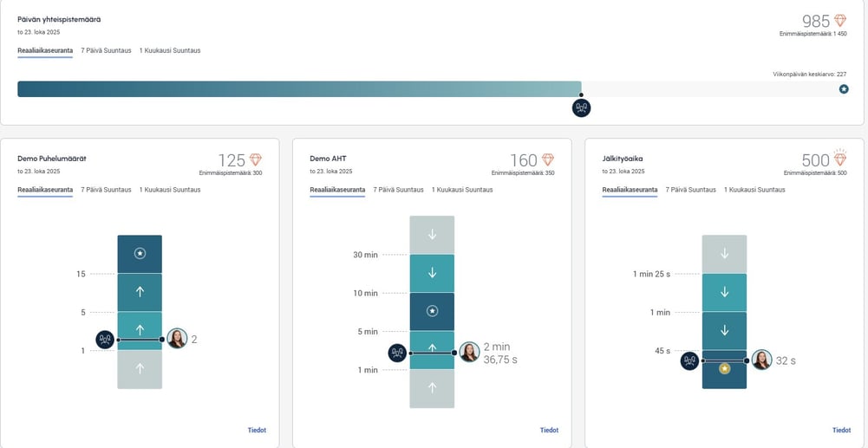Open Tiedot link in Jälkityöaika card
Screen dimensions: 868x448
[841, 430]
